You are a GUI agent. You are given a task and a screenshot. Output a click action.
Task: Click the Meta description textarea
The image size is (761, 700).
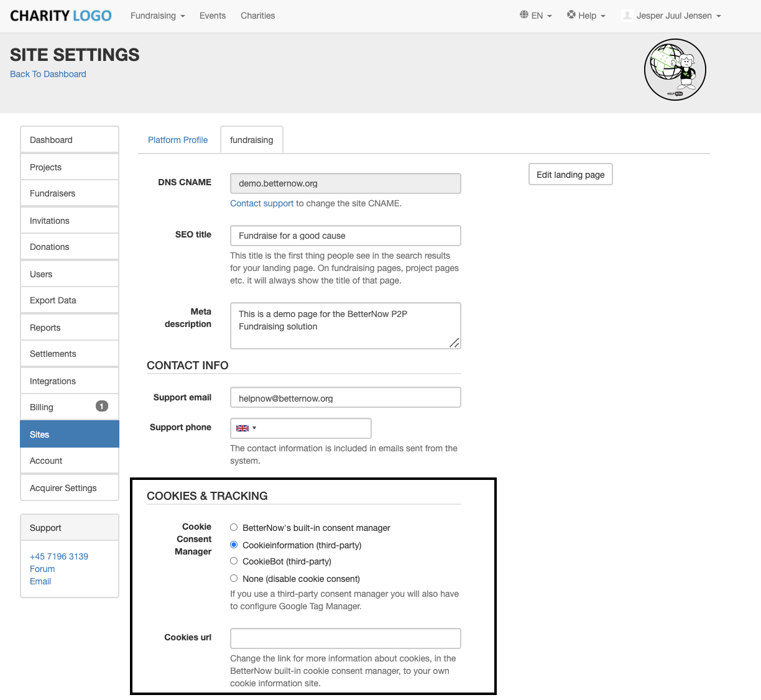pos(346,326)
